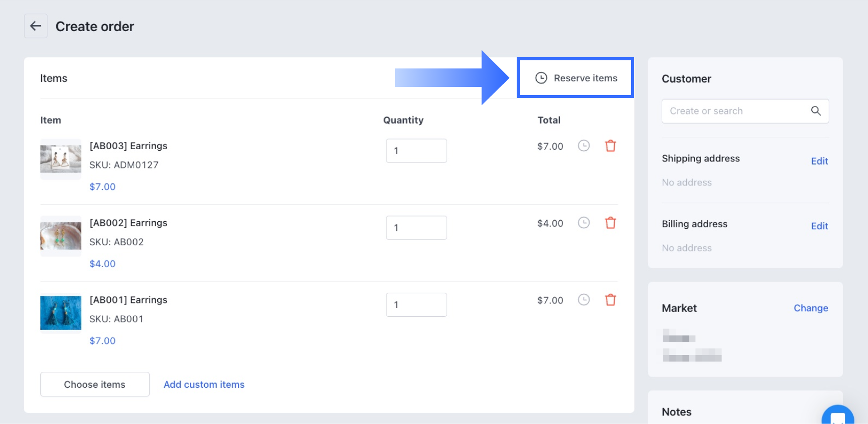Reserve the AB002 Earrings item via clock icon
This screenshot has height=424, width=868.
pyautogui.click(x=584, y=223)
